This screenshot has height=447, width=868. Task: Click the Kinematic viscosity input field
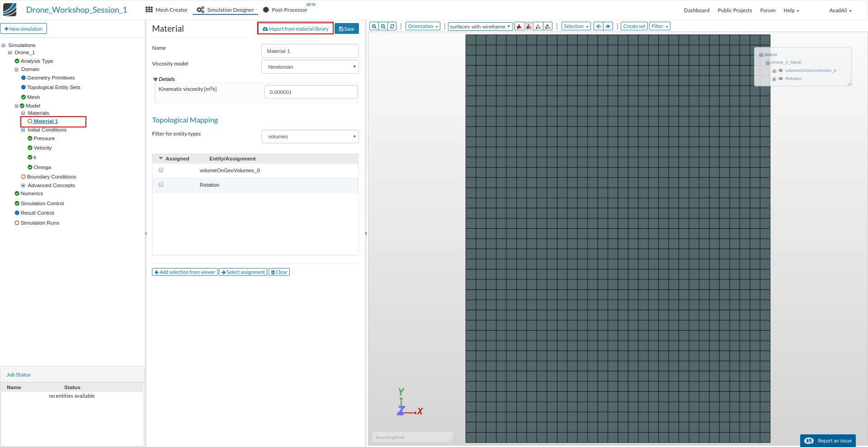pos(311,92)
